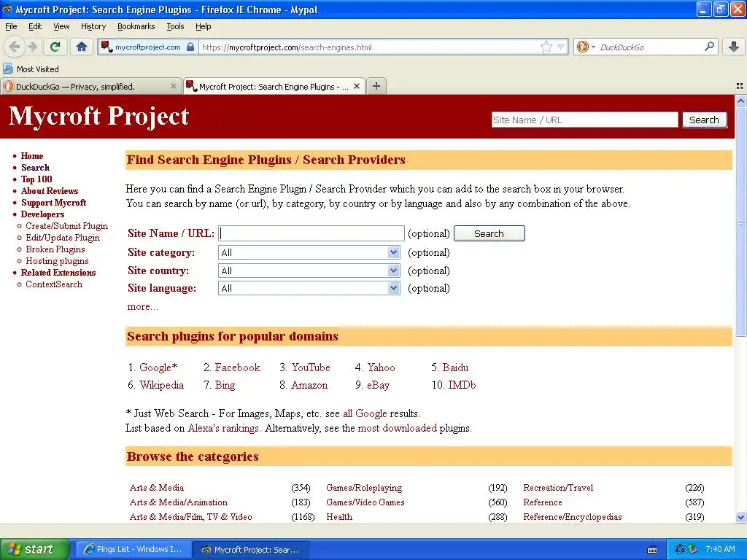Open the Edit menu

coord(35,26)
